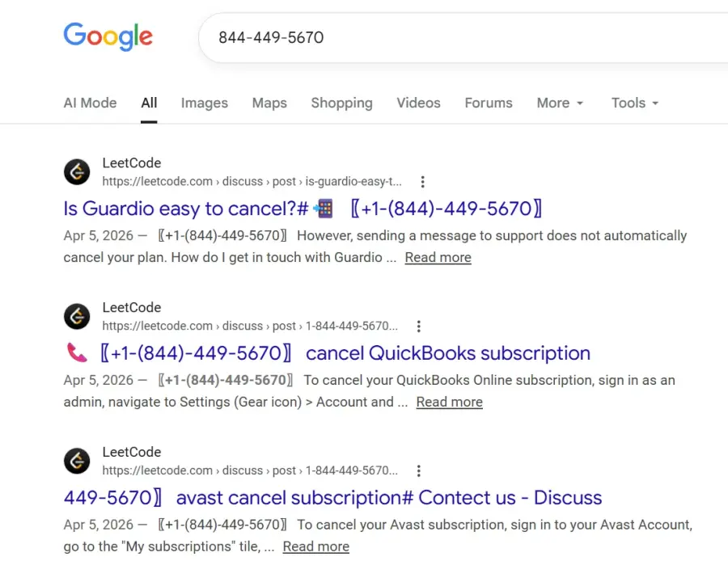Open three-dot menu for QuickBooks result

tap(418, 327)
